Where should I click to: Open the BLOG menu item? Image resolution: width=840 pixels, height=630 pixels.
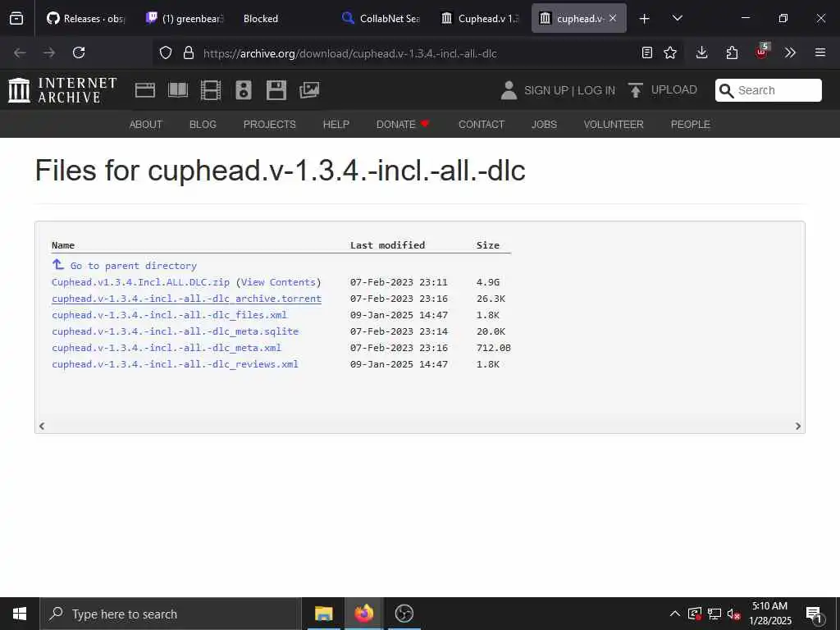[203, 125]
